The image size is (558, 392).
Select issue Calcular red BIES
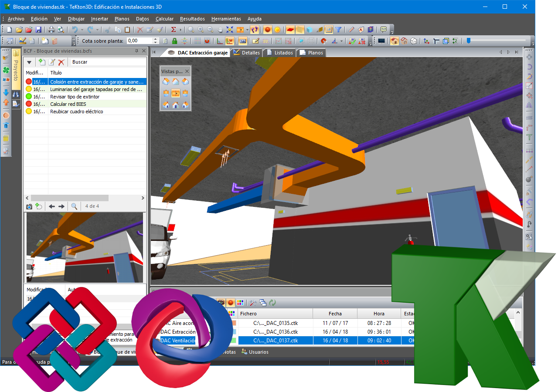85,104
